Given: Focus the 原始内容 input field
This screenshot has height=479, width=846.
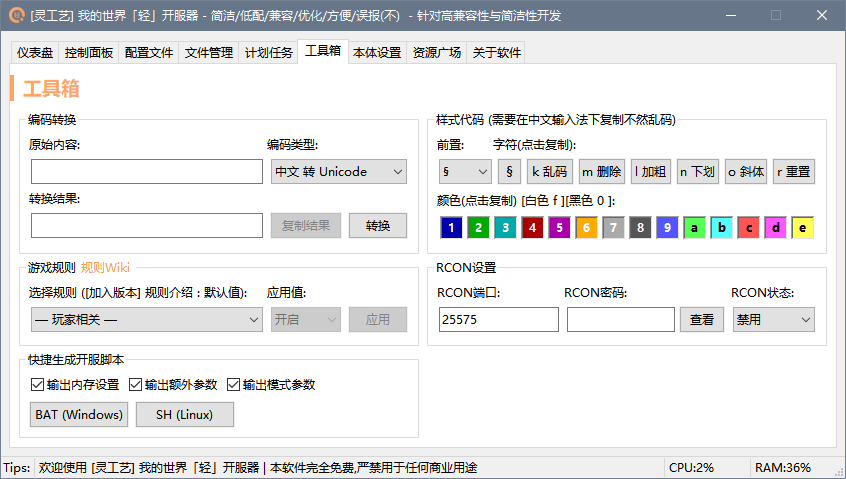Looking at the screenshot, I should 147,172.
